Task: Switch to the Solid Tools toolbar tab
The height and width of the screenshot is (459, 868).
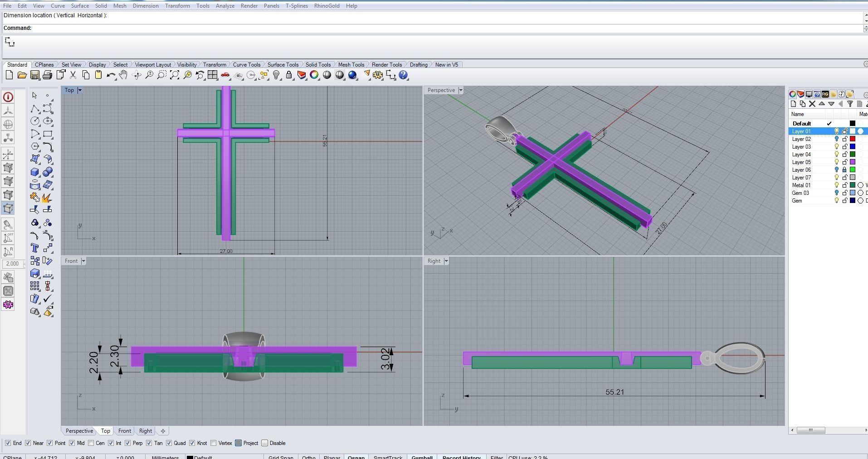Action: point(318,65)
